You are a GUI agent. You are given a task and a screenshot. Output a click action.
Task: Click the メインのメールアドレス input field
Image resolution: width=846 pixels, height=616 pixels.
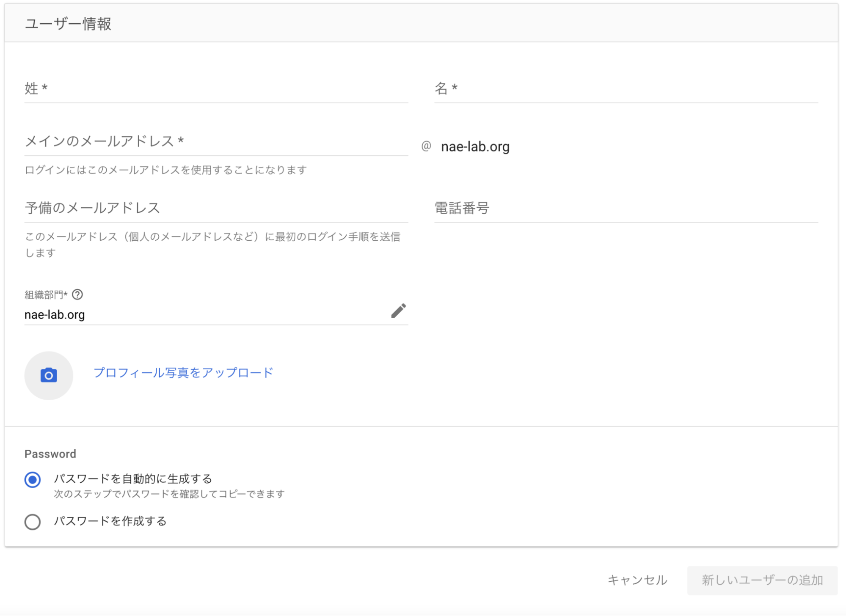(x=216, y=142)
